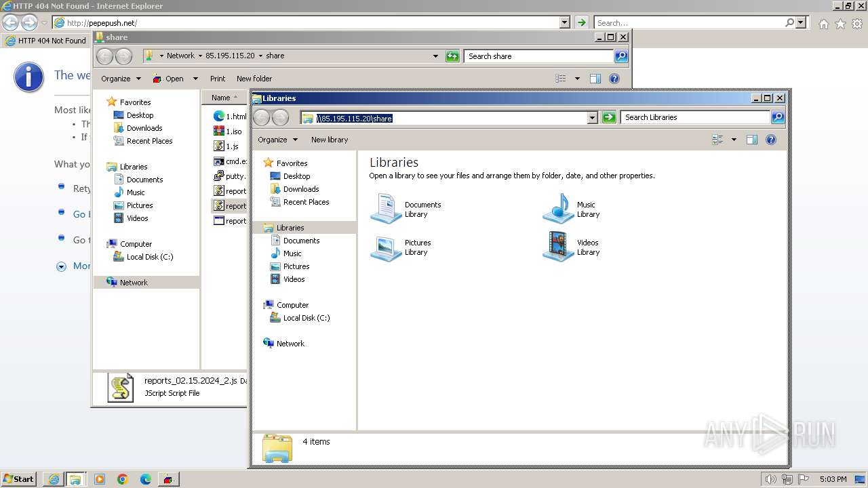Expand Internet Explorer search provider dropdown
Viewport: 868px width, 488px height.
pyautogui.click(x=802, y=22)
